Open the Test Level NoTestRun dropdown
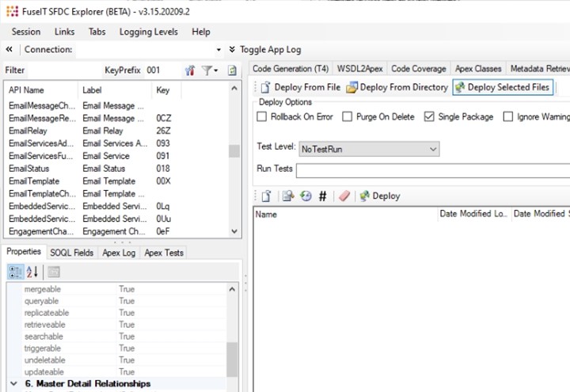Viewport: 570px width, 392px height. pos(369,149)
